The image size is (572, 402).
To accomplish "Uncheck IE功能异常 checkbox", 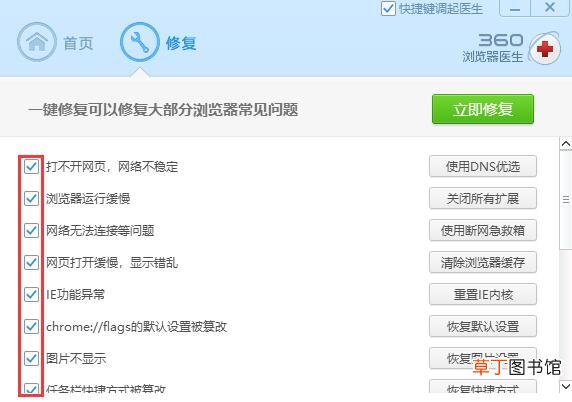I will [31, 294].
